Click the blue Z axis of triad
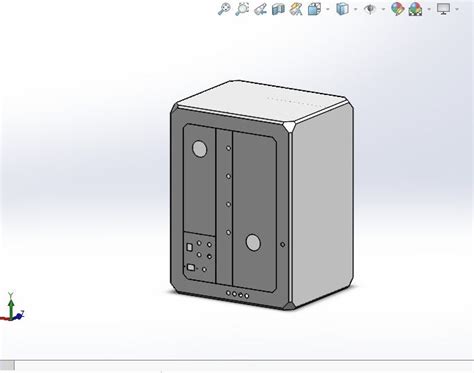Image resolution: width=474 pixels, height=373 pixels. [19, 315]
